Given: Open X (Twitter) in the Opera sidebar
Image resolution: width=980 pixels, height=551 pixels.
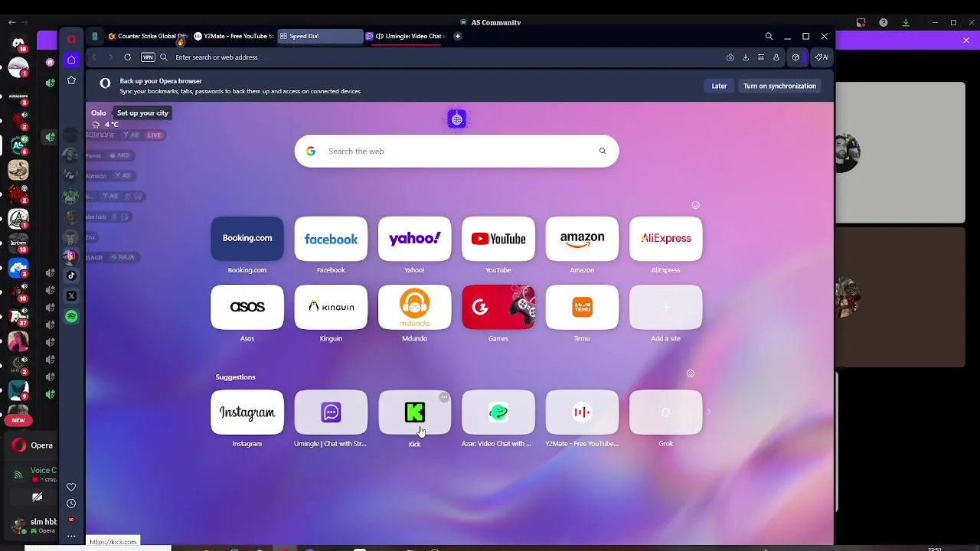Looking at the screenshot, I should pyautogui.click(x=71, y=295).
